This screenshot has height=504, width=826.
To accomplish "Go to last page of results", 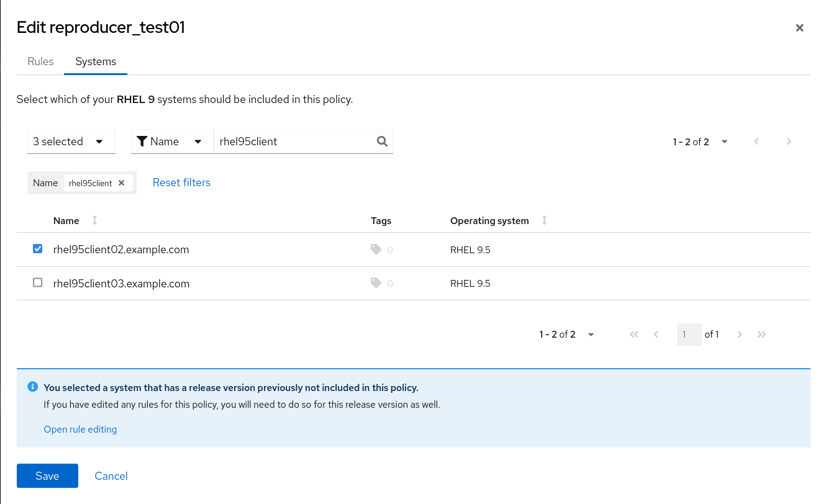I will point(762,335).
